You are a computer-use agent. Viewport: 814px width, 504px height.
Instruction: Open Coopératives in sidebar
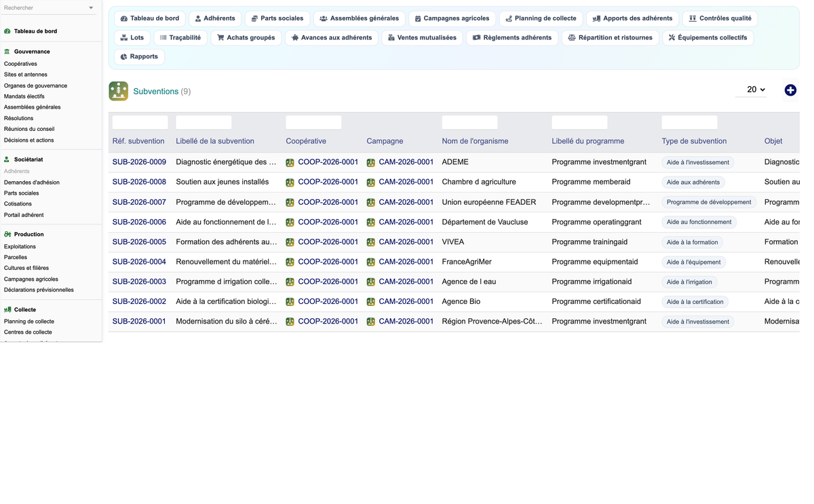pos(20,64)
